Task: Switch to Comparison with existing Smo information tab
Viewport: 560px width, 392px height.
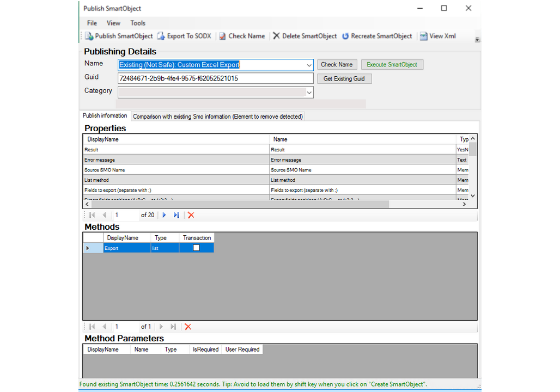Action: pos(218,117)
